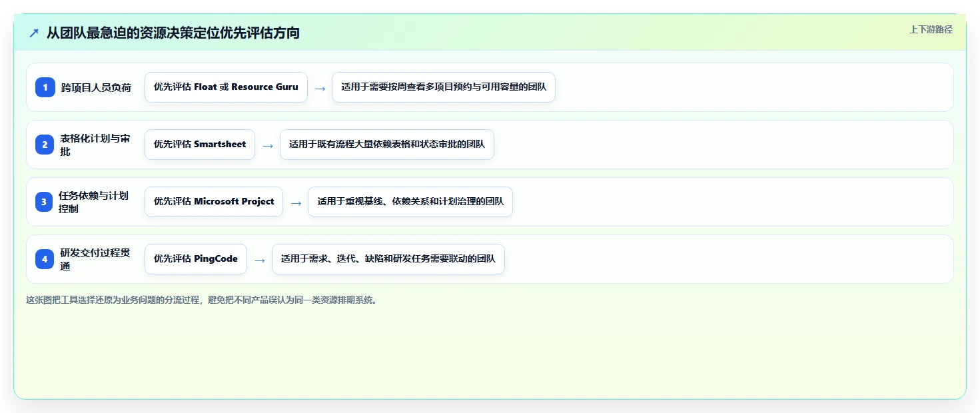This screenshot has width=980, height=413.
Task: Select the 优先评估 Smartsheet box
Action: pyautogui.click(x=200, y=145)
